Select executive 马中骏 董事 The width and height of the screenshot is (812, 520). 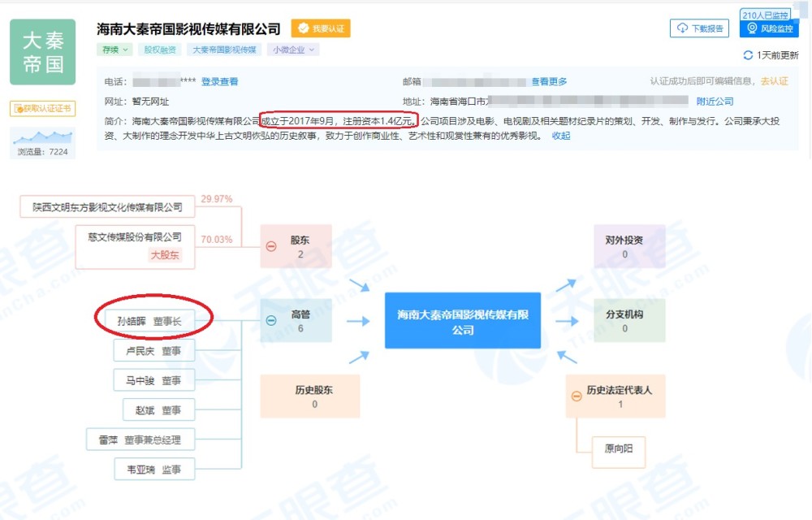pos(153,380)
